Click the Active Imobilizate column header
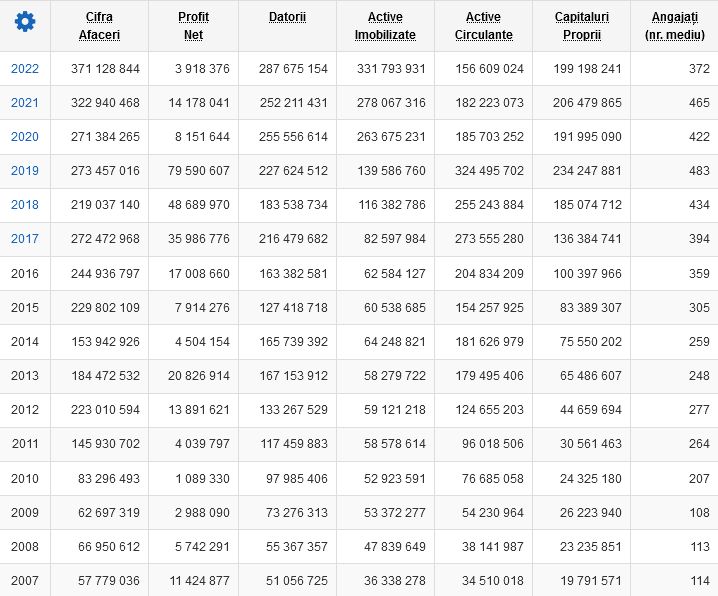 pyautogui.click(x=385, y=26)
